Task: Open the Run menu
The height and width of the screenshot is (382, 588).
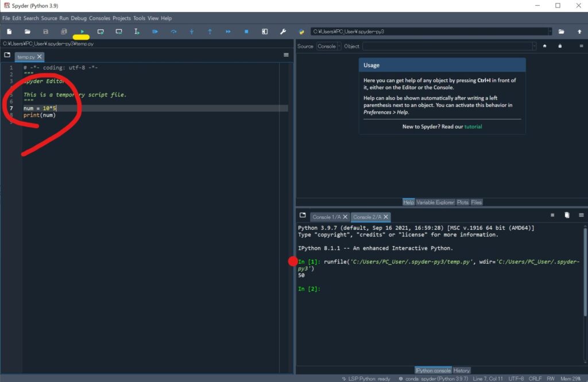Action: tap(64, 18)
